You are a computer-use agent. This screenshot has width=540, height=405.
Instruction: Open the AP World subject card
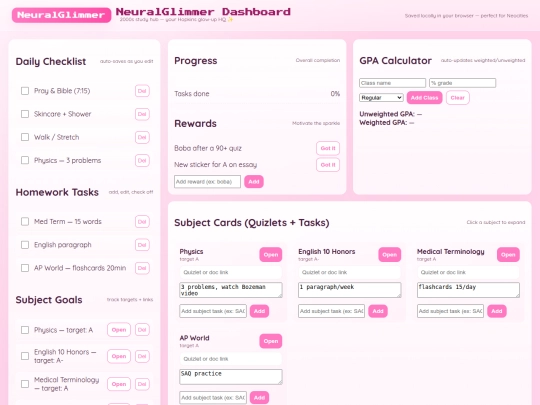click(x=271, y=341)
